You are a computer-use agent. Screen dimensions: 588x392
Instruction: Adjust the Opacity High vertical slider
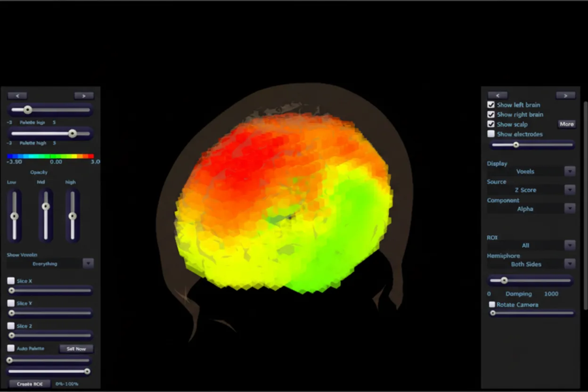point(73,215)
